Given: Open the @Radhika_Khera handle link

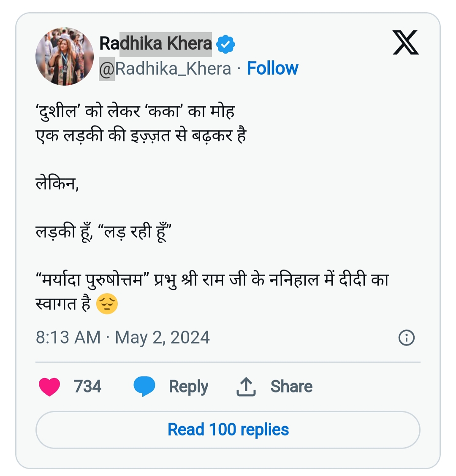Looking at the screenshot, I should (x=165, y=69).
